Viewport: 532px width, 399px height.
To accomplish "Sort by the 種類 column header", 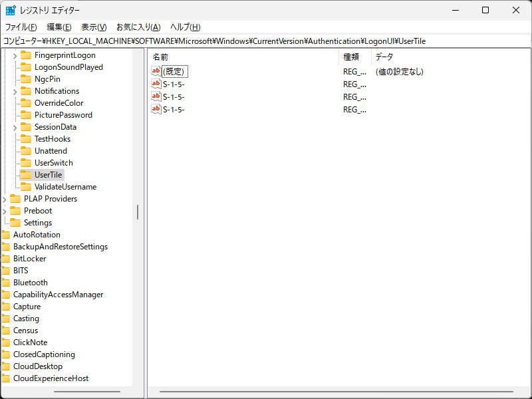I will click(x=355, y=57).
